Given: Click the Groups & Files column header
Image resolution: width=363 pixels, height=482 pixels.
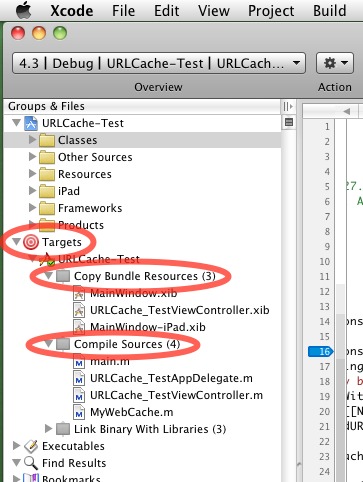Looking at the screenshot, I should point(142,106).
